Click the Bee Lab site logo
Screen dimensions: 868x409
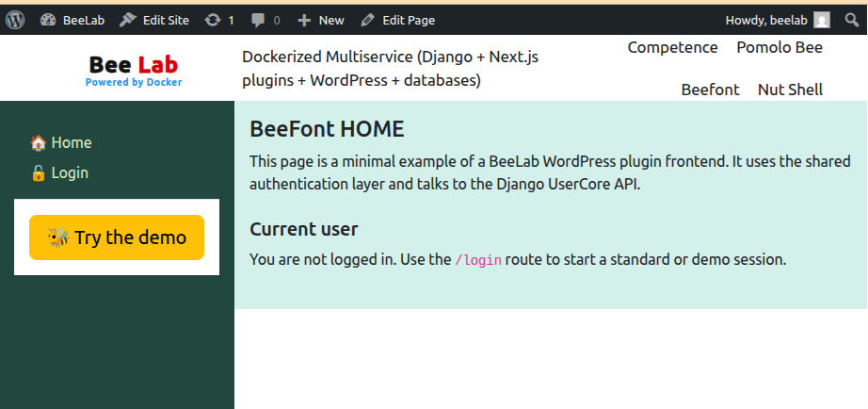click(x=134, y=69)
